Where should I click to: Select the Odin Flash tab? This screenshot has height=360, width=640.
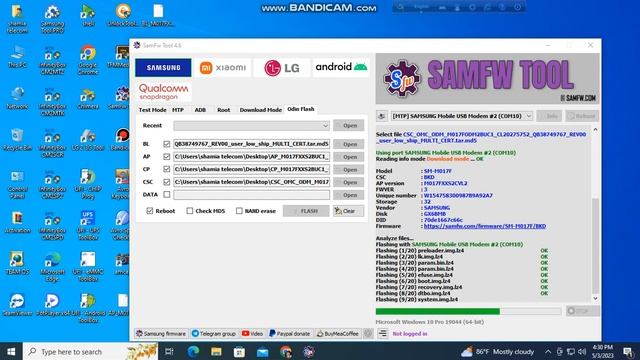301,109
